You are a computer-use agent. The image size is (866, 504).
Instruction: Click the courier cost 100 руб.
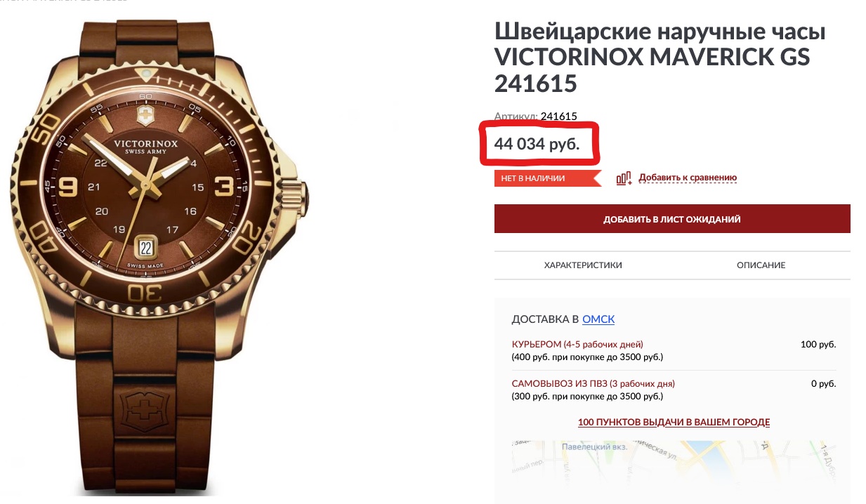coord(818,345)
